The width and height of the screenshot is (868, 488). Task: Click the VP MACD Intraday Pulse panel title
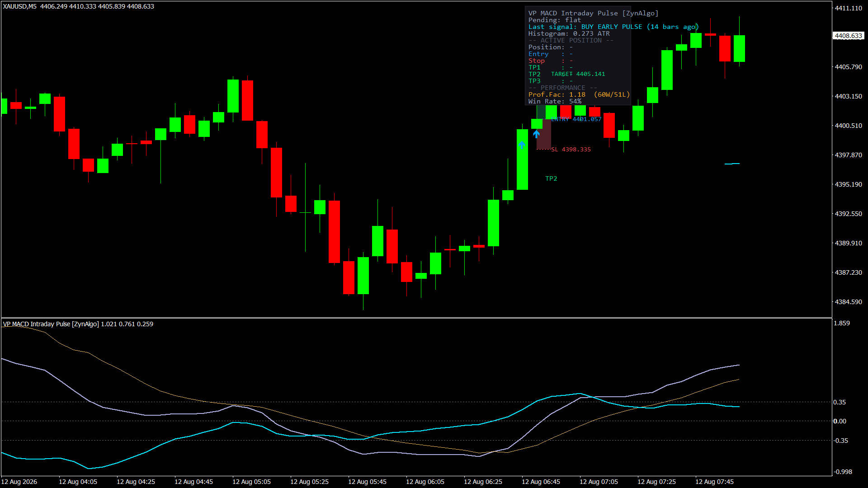(593, 13)
